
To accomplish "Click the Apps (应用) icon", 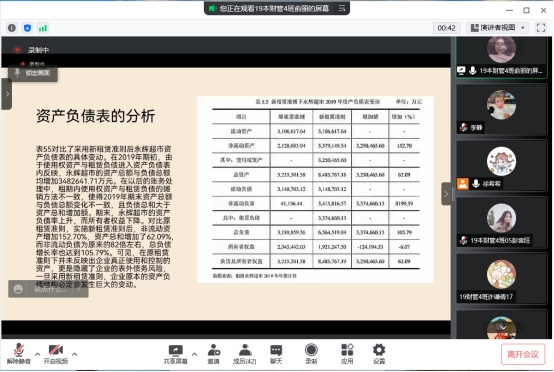I will (x=347, y=354).
